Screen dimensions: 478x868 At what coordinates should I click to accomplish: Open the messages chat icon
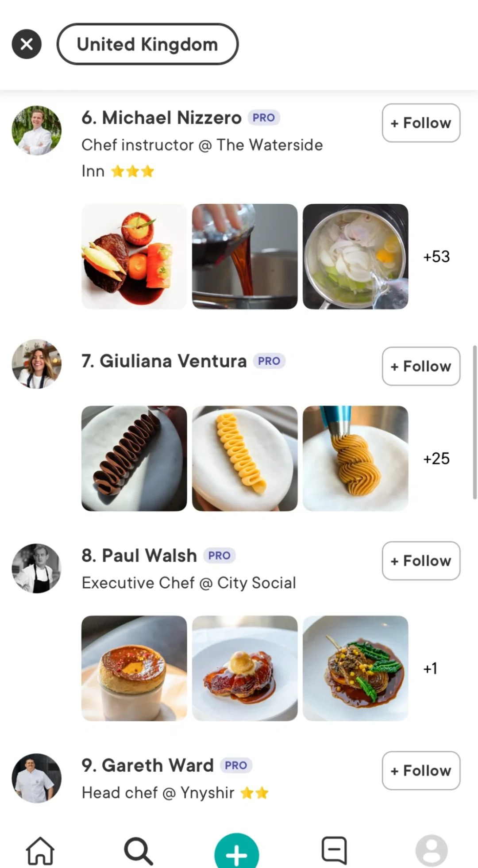click(x=334, y=850)
